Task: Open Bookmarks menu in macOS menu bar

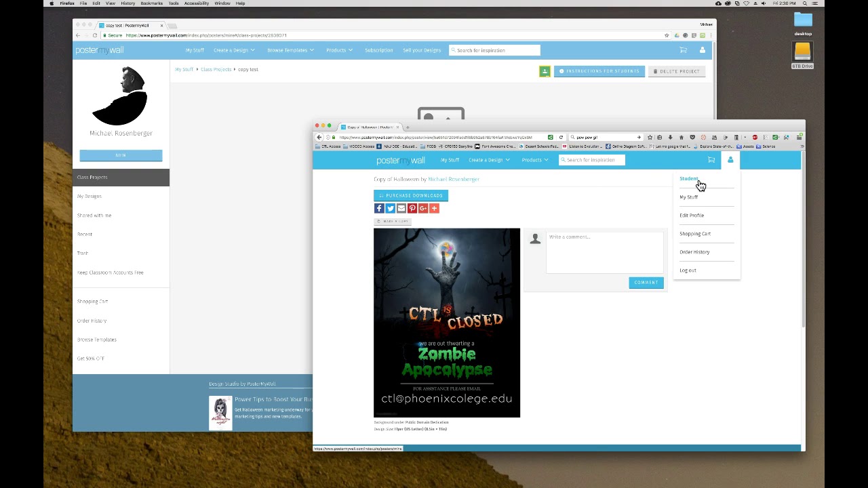Action: click(151, 3)
